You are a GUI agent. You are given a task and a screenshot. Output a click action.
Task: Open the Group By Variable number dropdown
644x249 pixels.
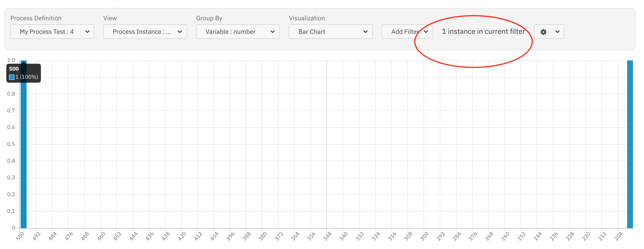(x=238, y=32)
